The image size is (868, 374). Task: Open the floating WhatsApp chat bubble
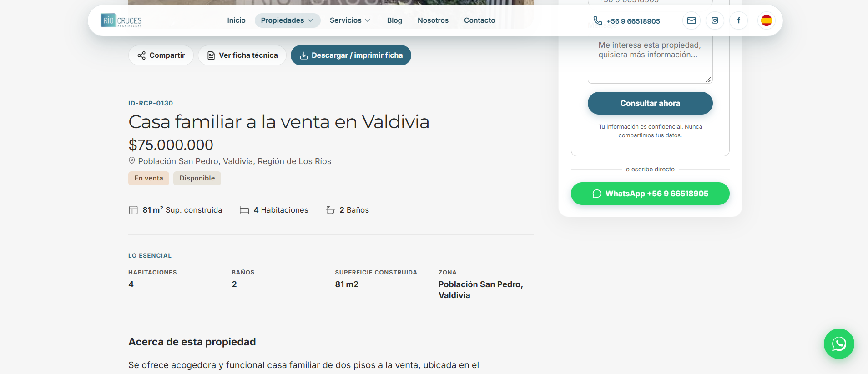839,344
